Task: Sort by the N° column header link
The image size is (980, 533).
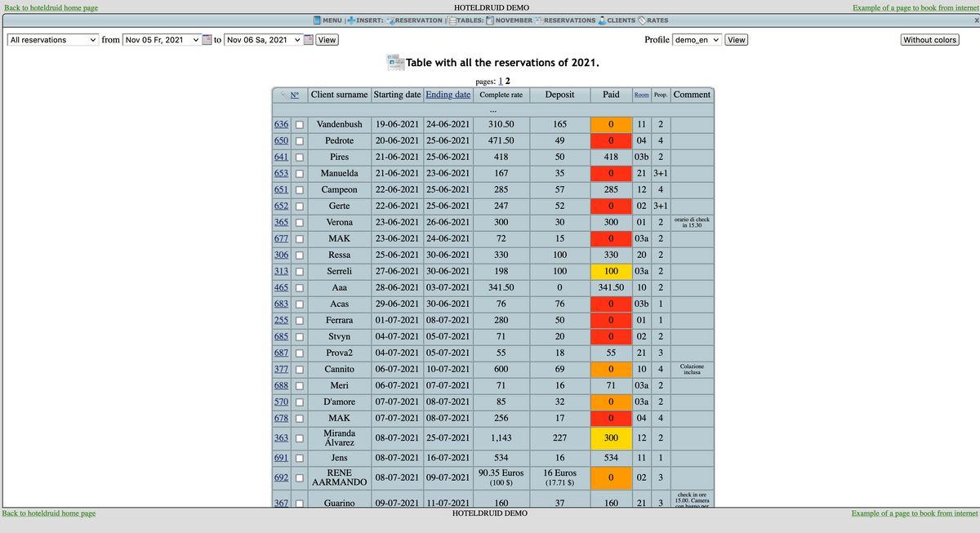Action: pos(295,95)
